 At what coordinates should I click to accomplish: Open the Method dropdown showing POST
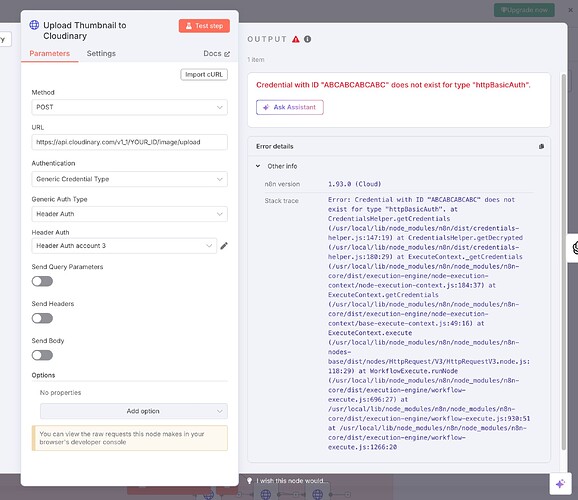point(129,107)
